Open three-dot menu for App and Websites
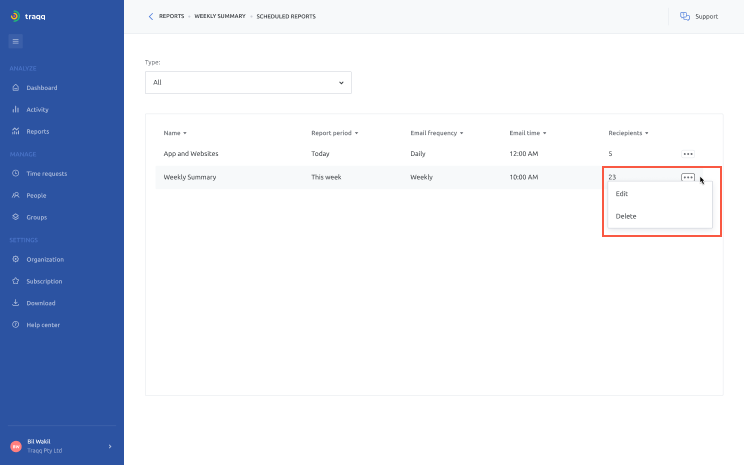 [688, 154]
